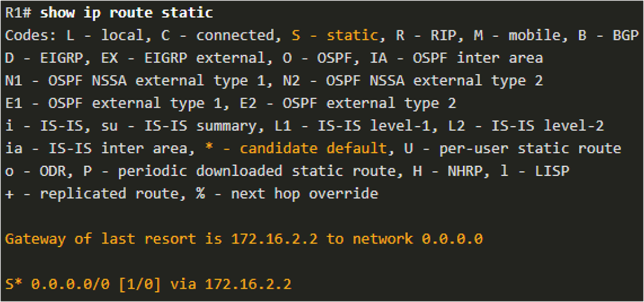Click the [1/0] administrative distance metric
644x302 pixels.
[139, 284]
